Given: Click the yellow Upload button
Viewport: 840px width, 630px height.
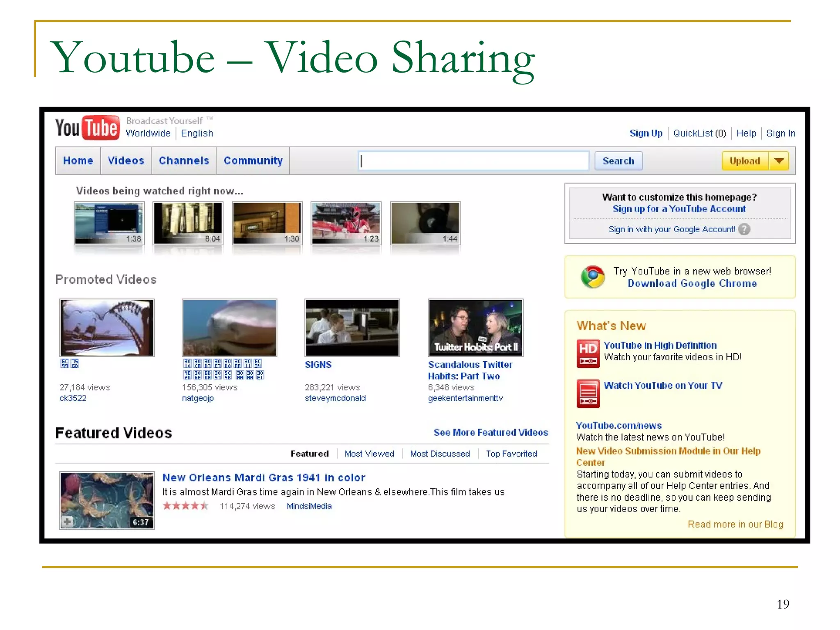Looking at the screenshot, I should tap(745, 161).
